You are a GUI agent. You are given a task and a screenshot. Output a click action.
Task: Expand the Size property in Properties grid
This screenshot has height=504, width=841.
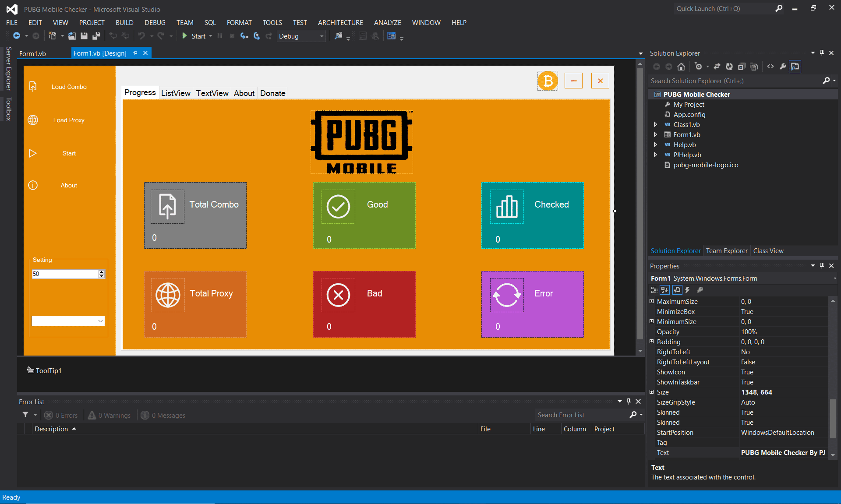[651, 392]
